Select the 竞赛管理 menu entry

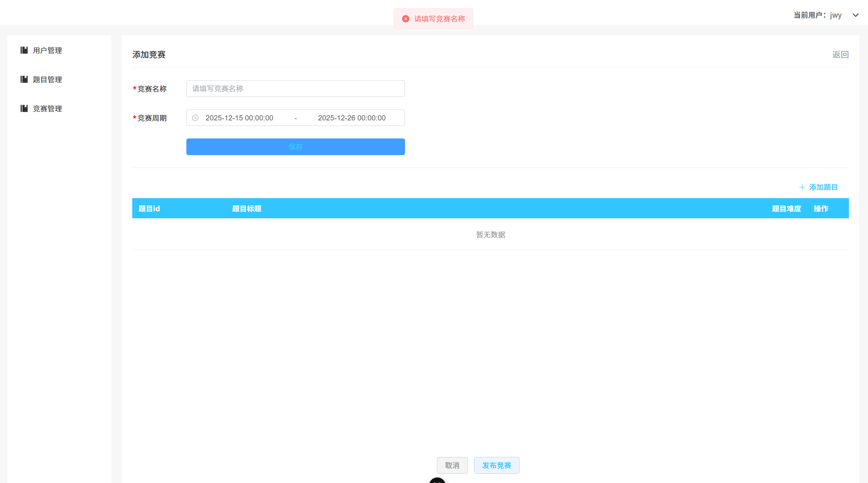47,109
